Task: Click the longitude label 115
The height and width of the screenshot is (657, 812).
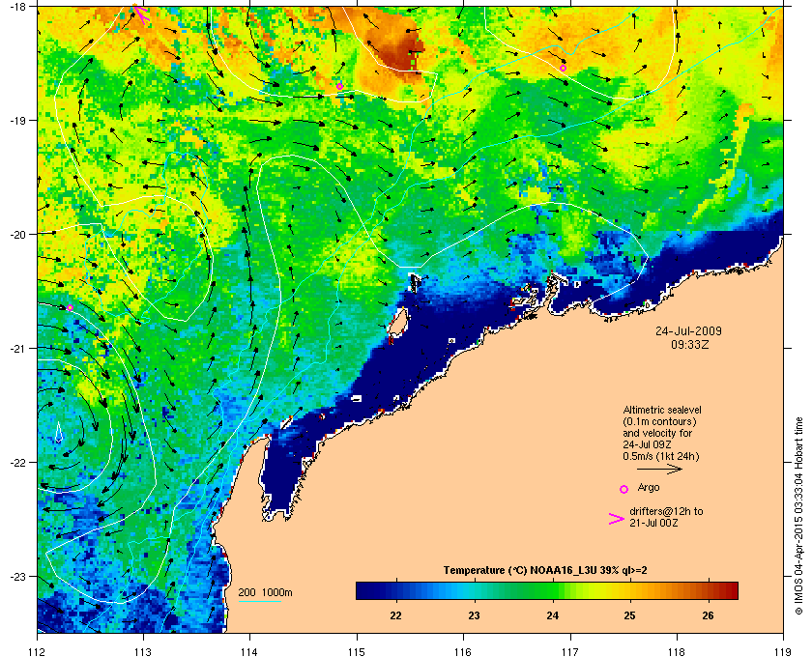Action: (357, 651)
